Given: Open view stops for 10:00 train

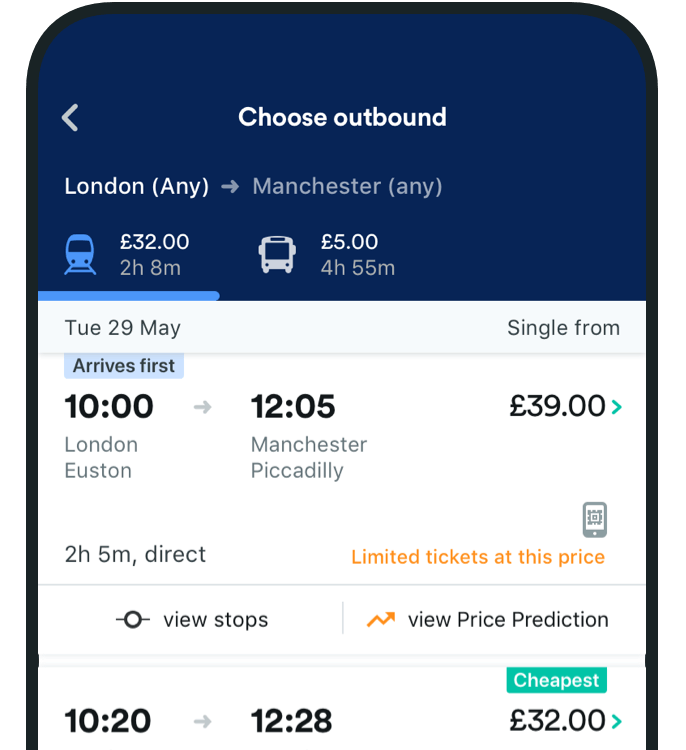Looking at the screenshot, I should point(192,619).
